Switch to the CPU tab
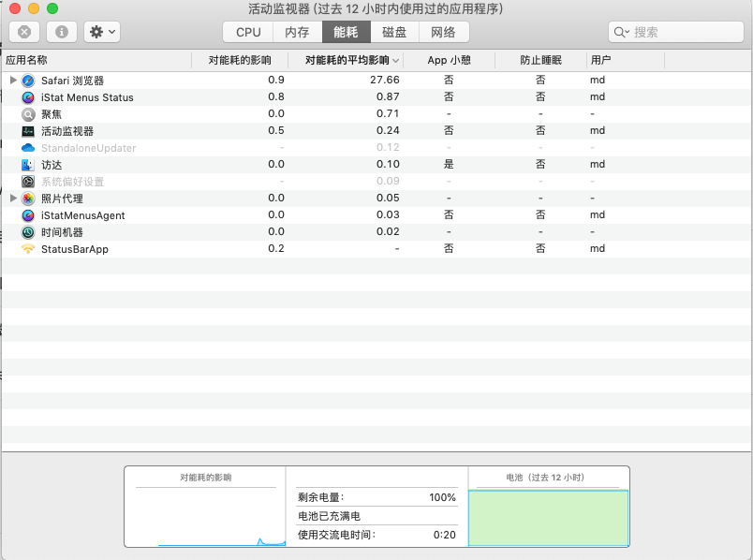 click(x=248, y=32)
